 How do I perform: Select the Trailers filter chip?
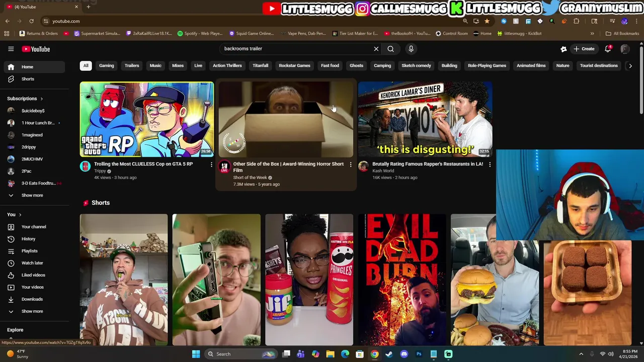tap(132, 65)
